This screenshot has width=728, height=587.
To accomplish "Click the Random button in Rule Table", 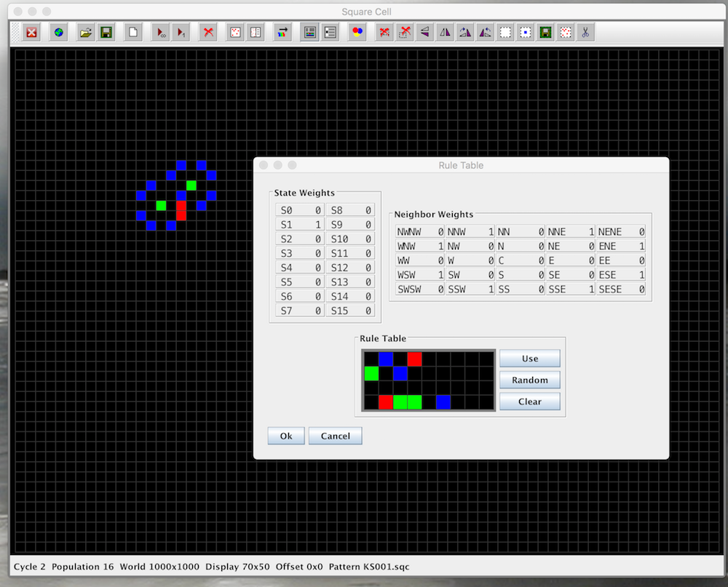I will 530,380.
